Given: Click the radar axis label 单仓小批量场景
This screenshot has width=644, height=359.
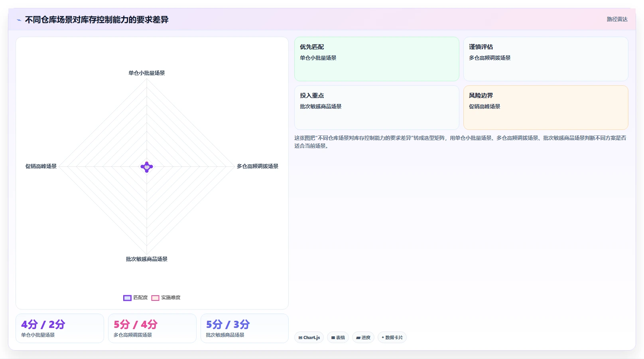Looking at the screenshot, I should click(x=147, y=73).
